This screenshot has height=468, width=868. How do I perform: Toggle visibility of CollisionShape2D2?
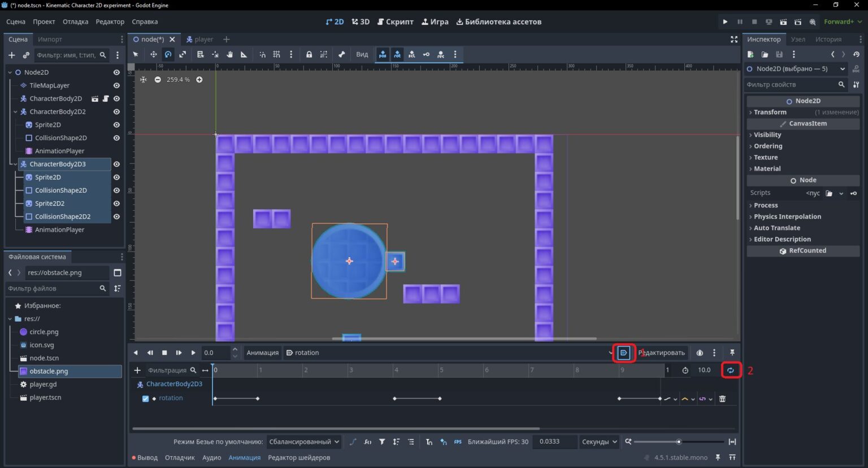click(116, 216)
